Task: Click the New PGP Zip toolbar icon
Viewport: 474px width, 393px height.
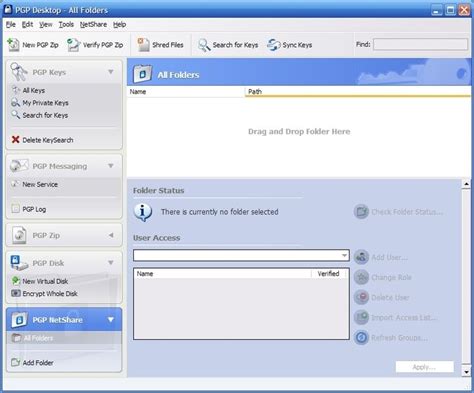Action: click(x=14, y=45)
